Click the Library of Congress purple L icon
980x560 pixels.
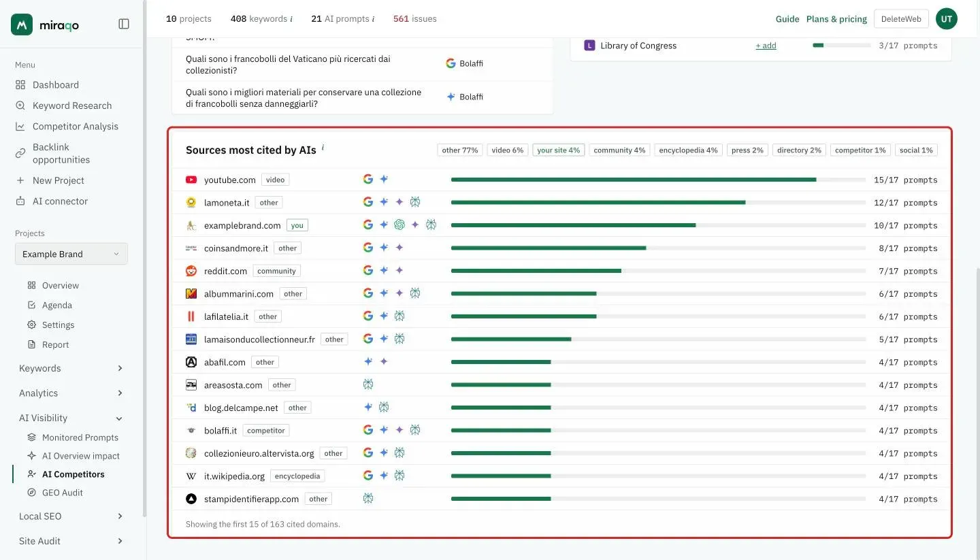[x=589, y=46]
